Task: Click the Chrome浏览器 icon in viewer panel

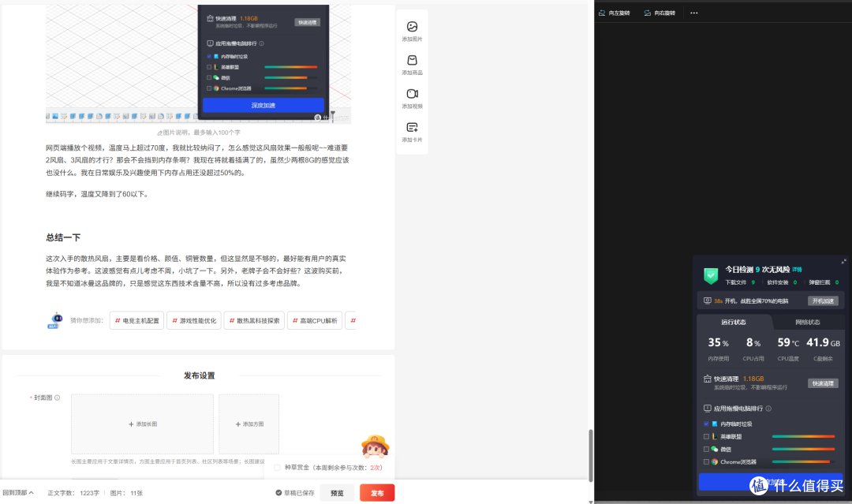Action: click(x=715, y=461)
